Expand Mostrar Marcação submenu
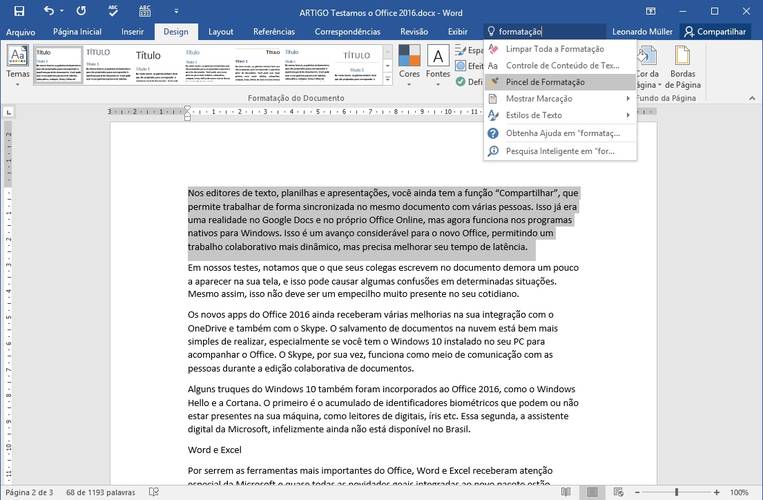763x500 pixels. click(560, 98)
